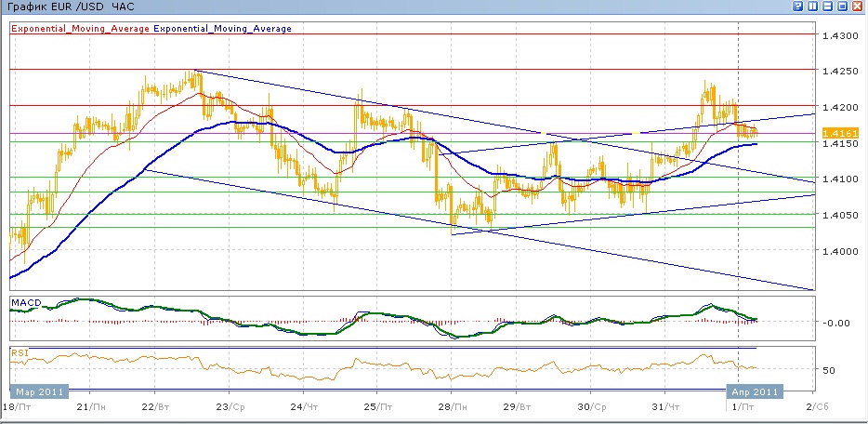The height and width of the screenshot is (424, 868).
Task: Click the 1.4250 price axis label
Action: tap(840, 72)
